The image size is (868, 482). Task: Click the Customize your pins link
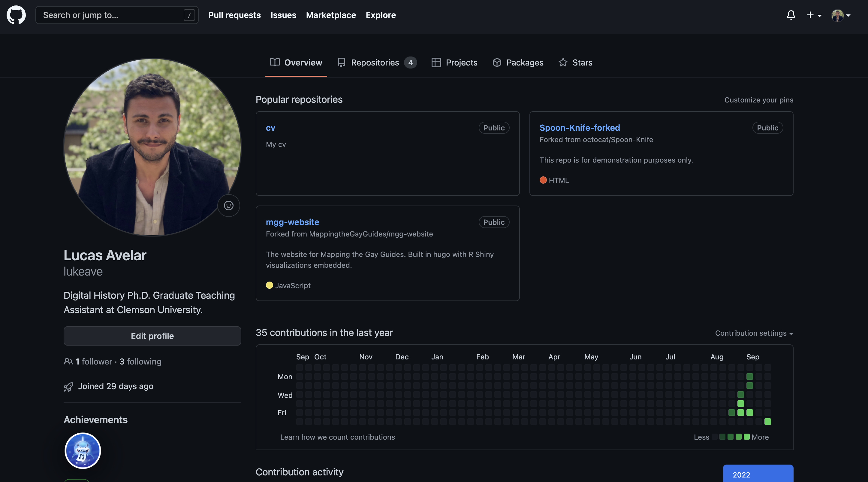coord(758,100)
